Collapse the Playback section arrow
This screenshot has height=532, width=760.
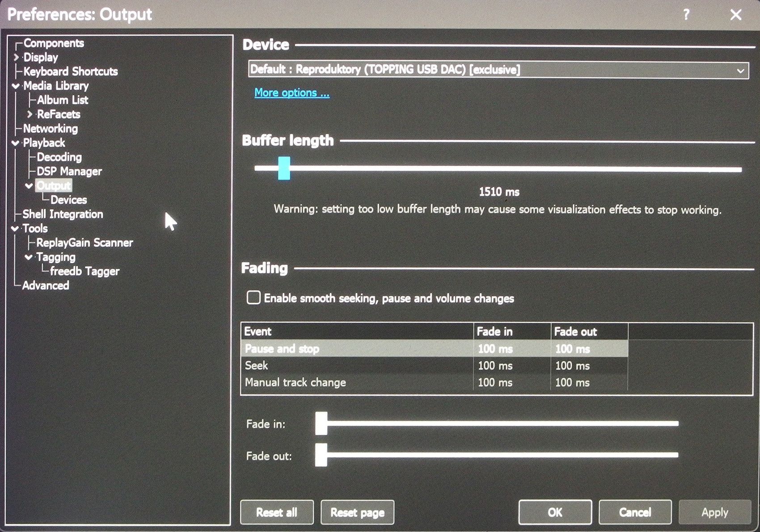coord(16,143)
